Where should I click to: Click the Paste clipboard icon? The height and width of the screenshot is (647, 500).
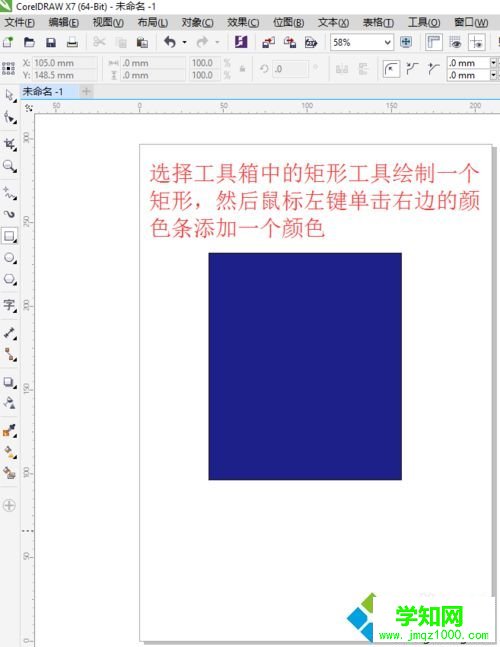click(x=142, y=42)
